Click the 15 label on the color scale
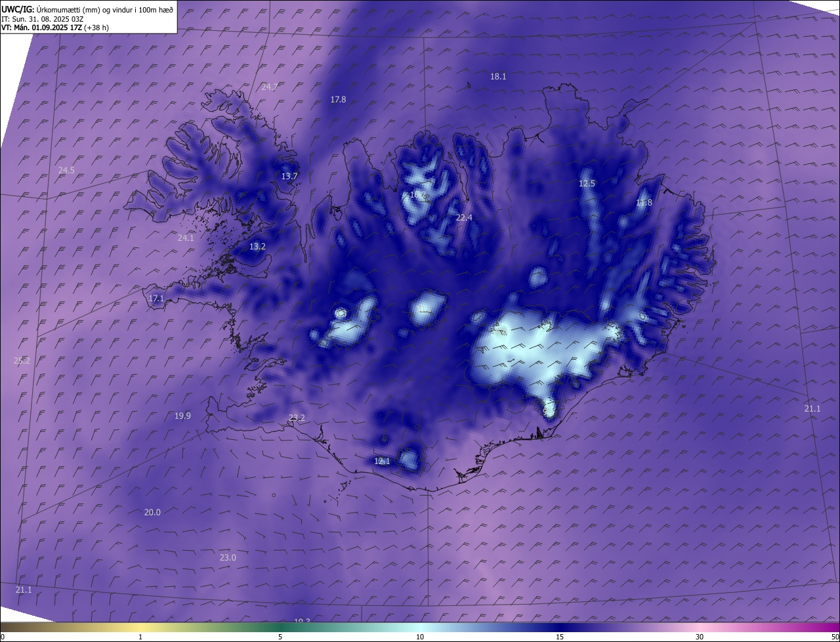 (x=560, y=637)
